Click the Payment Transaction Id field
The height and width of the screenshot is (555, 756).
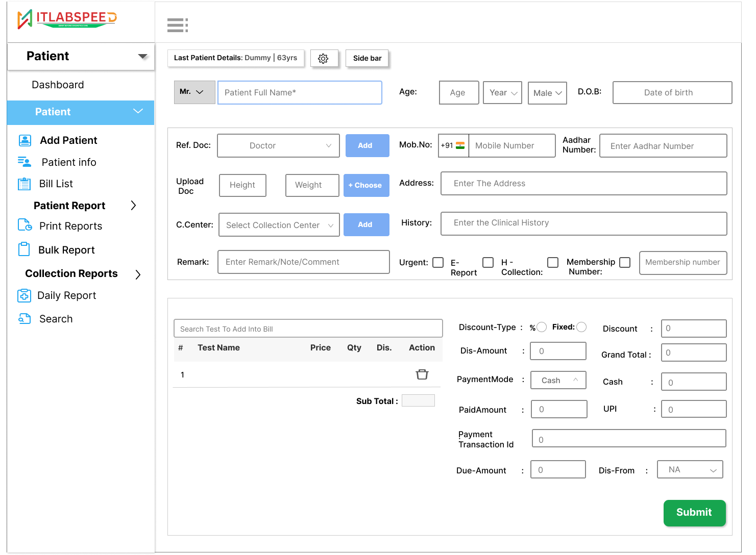[629, 439]
